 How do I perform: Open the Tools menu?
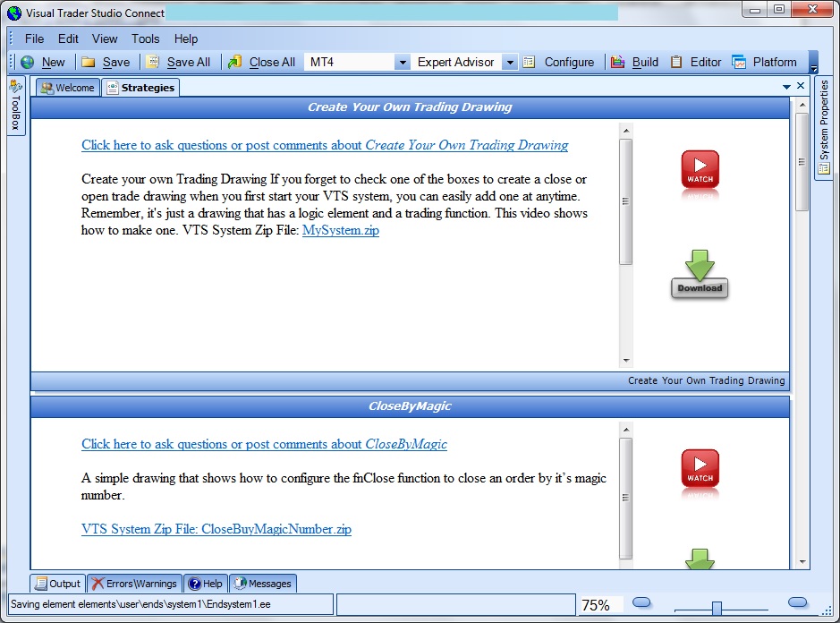pyautogui.click(x=145, y=39)
